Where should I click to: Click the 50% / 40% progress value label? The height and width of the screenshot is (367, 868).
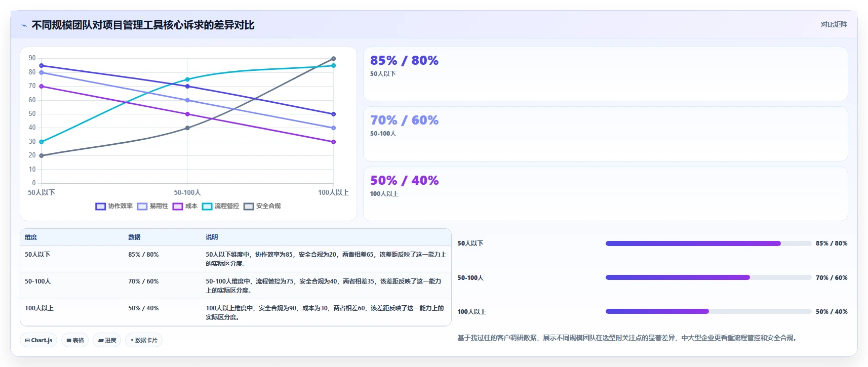[832, 312]
